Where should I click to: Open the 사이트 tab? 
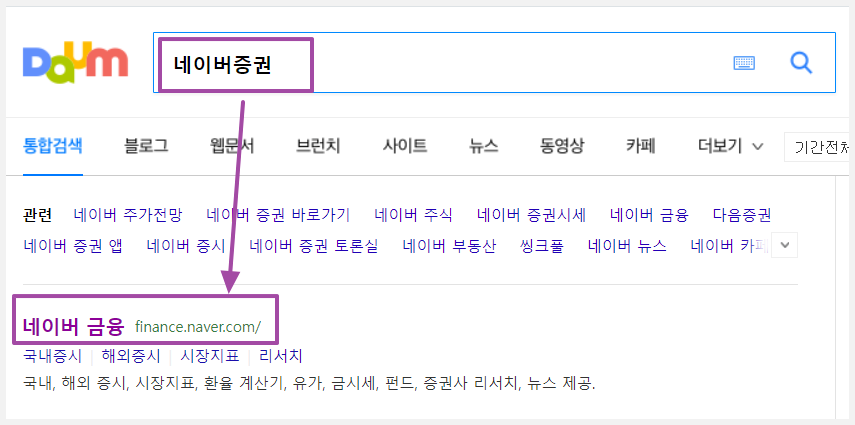coord(405,146)
